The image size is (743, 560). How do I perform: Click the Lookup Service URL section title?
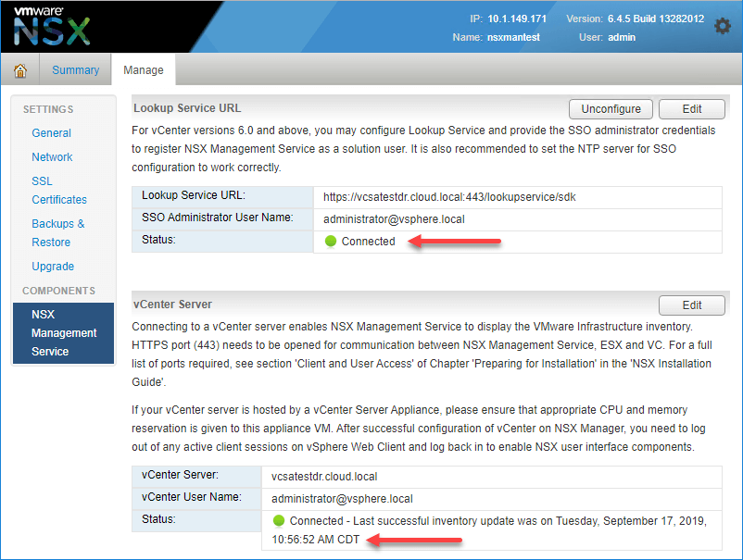point(187,108)
